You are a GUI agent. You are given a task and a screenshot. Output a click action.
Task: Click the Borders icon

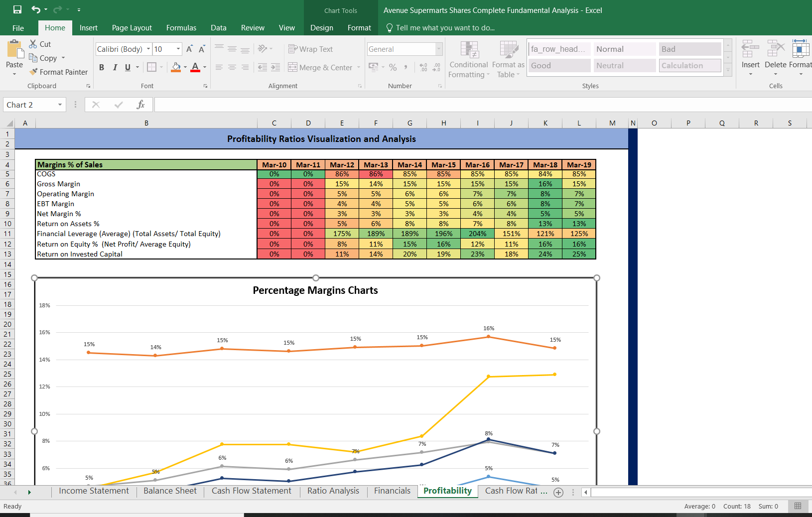click(x=152, y=67)
